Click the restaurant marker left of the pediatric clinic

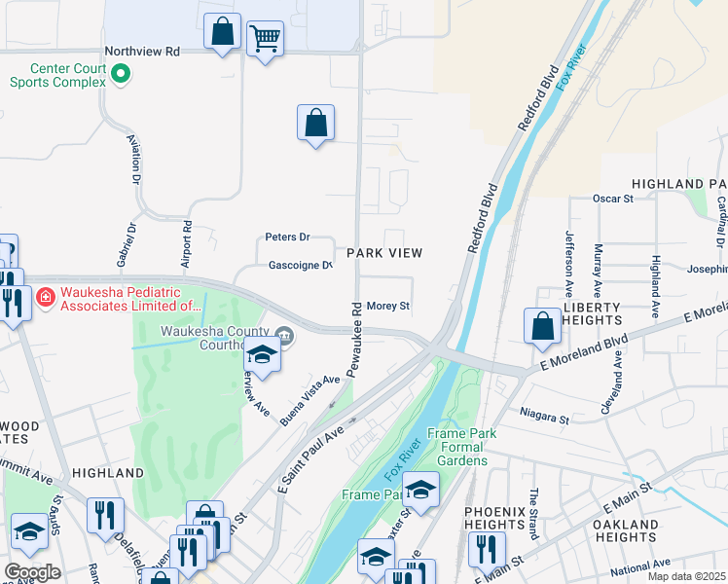pyautogui.click(x=13, y=303)
